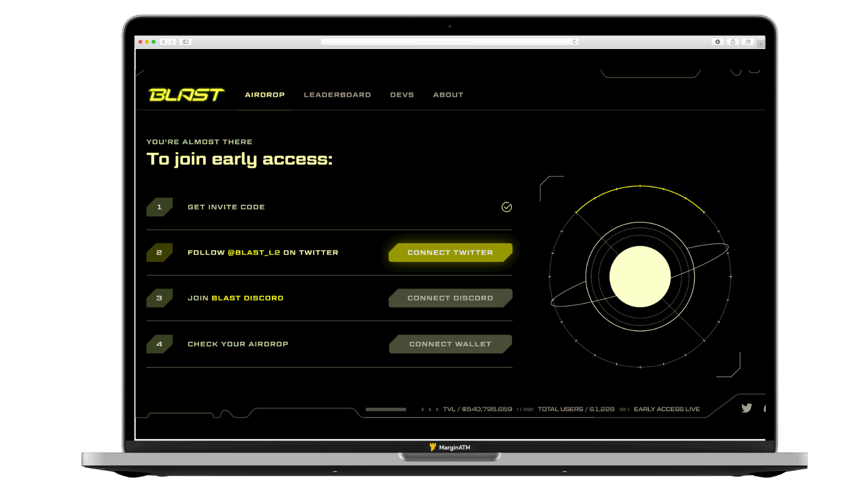Open the Leaderboard tab
Image resolution: width=868 pixels, height=488 pixels.
click(x=337, y=95)
